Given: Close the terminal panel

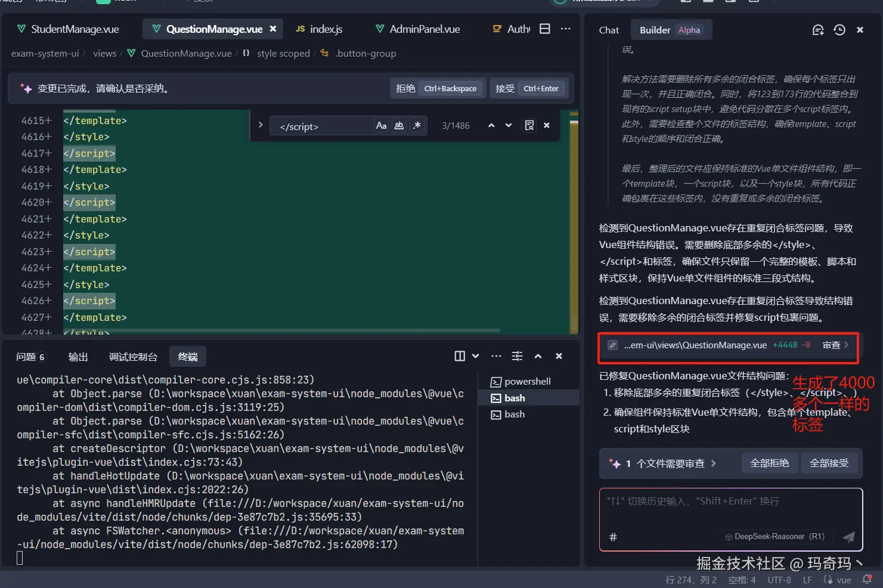Looking at the screenshot, I should [x=559, y=356].
